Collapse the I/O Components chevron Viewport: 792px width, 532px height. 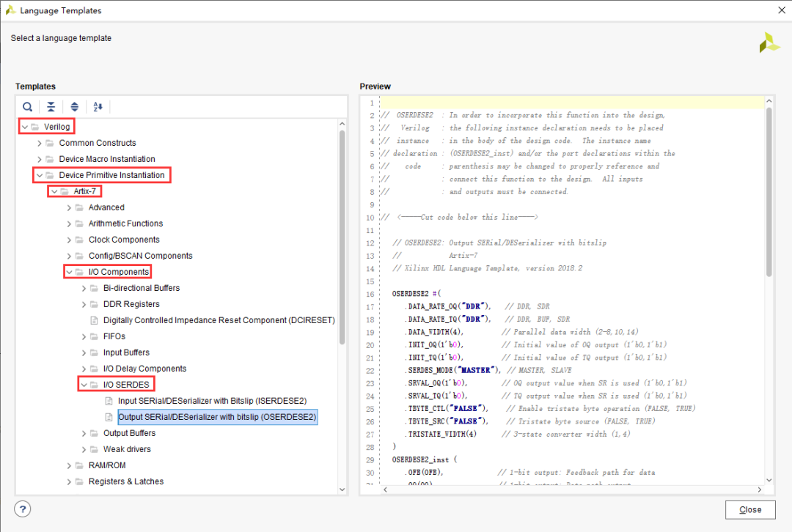[x=69, y=272]
